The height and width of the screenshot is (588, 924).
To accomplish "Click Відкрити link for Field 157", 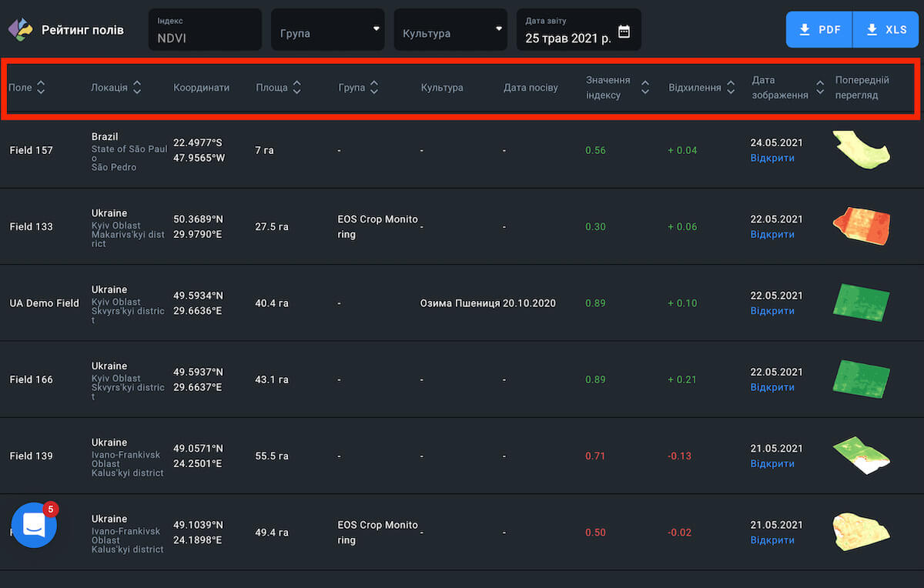I will pos(772,159).
